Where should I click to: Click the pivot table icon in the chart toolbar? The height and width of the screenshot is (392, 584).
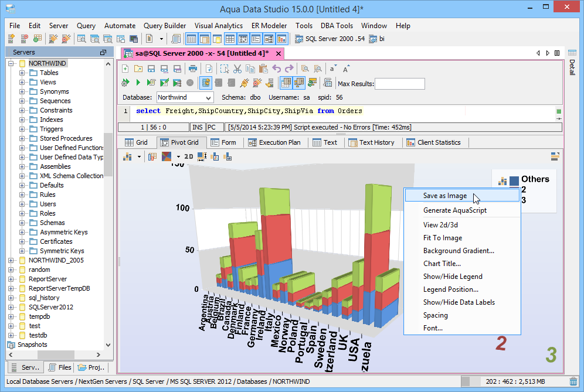(152, 156)
